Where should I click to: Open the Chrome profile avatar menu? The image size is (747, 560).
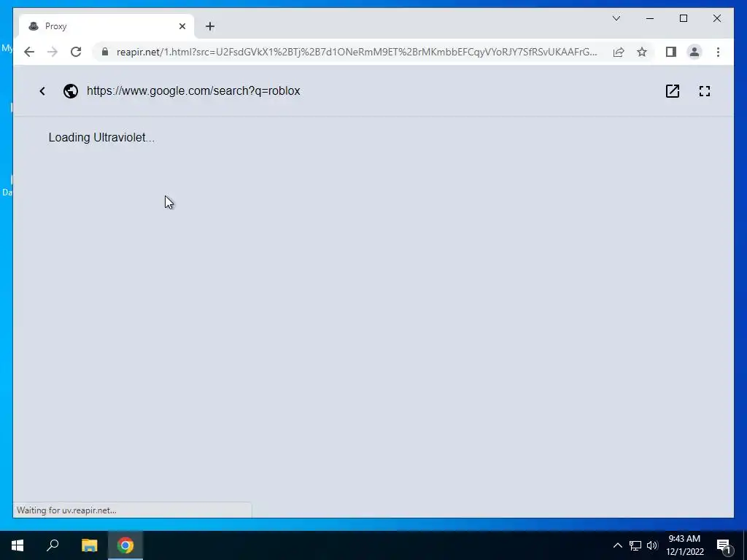coord(694,52)
